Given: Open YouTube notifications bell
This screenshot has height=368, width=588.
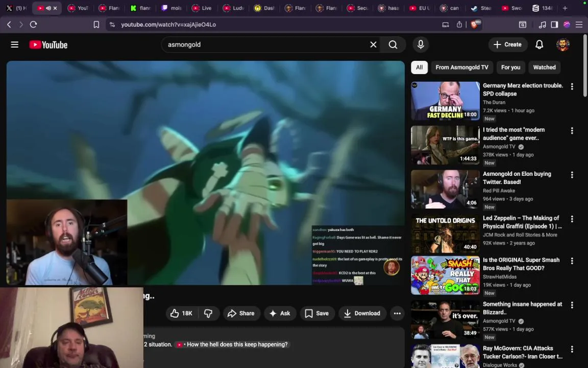Looking at the screenshot, I should coord(539,44).
